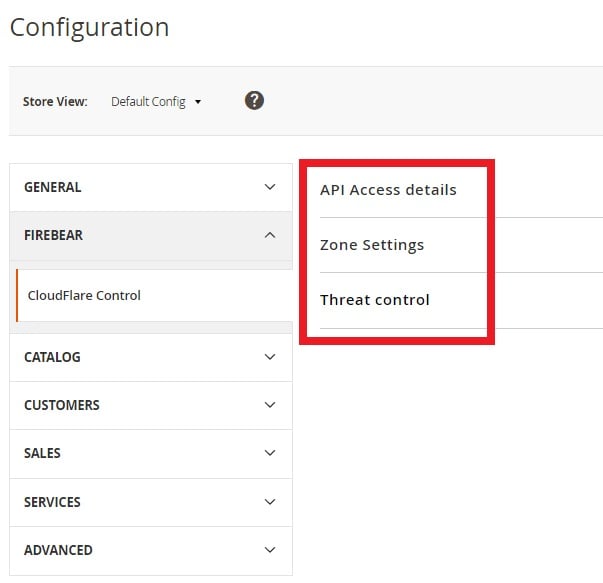Screen dimensions: 603x583
Task: Open the Store View Default Config dropdown
Action: pos(156,102)
